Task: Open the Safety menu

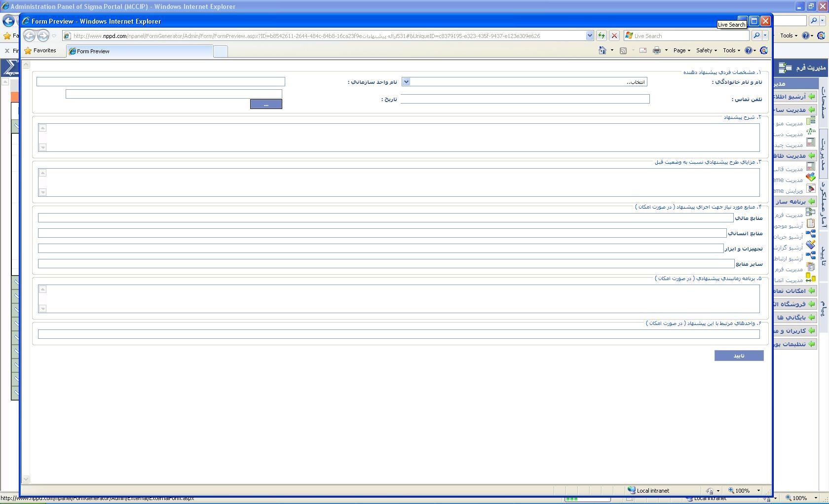Action: 706,50
